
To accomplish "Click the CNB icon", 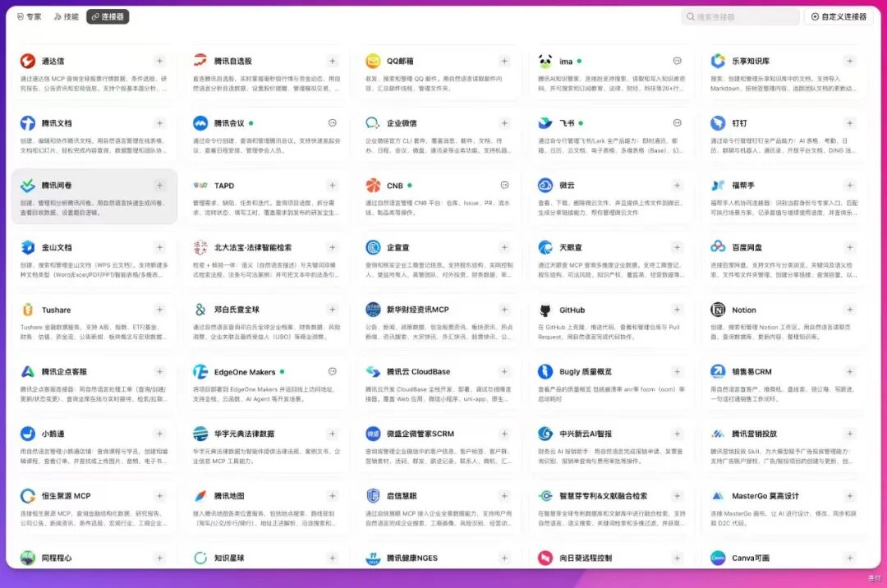I will tap(373, 185).
